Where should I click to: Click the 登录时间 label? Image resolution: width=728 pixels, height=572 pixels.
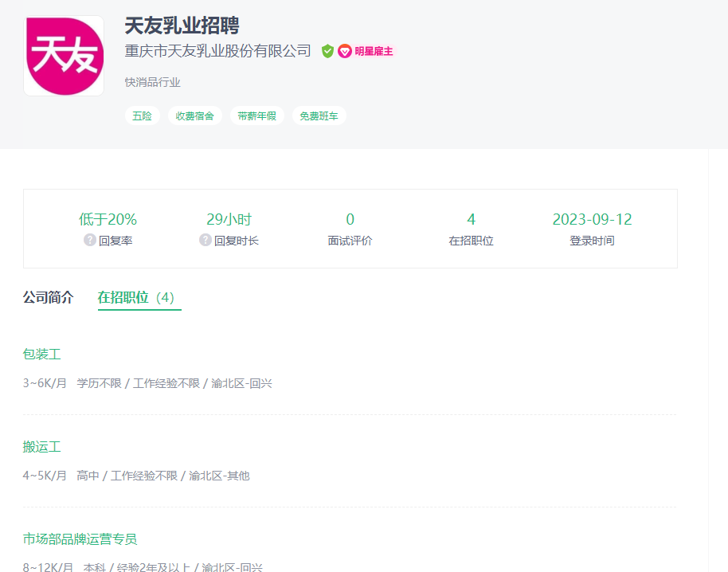tap(593, 241)
